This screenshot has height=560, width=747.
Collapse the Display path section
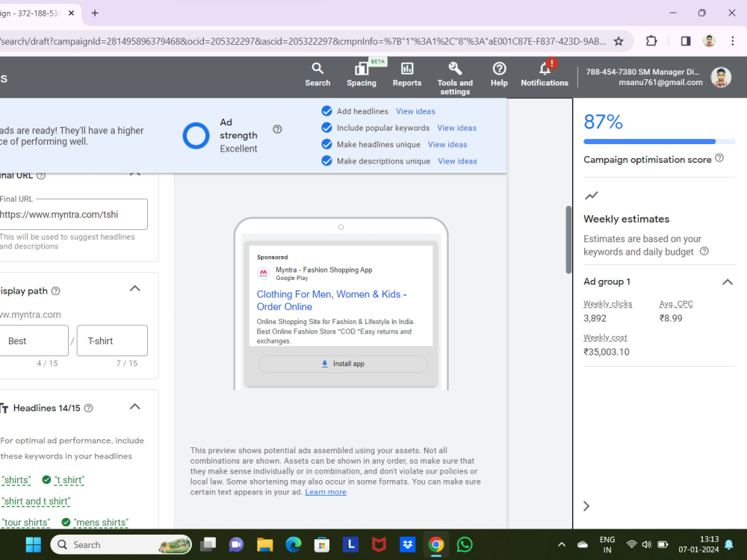[x=135, y=288]
